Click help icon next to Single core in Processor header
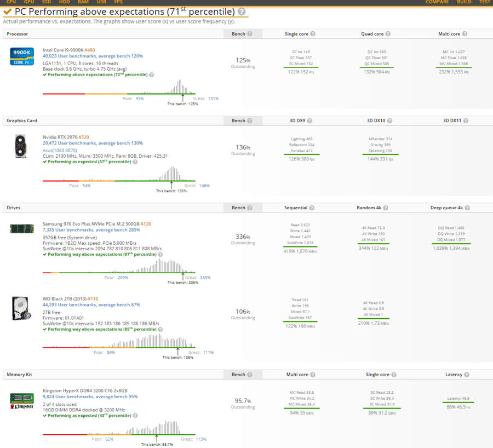The height and width of the screenshot is (448, 493). click(x=313, y=33)
